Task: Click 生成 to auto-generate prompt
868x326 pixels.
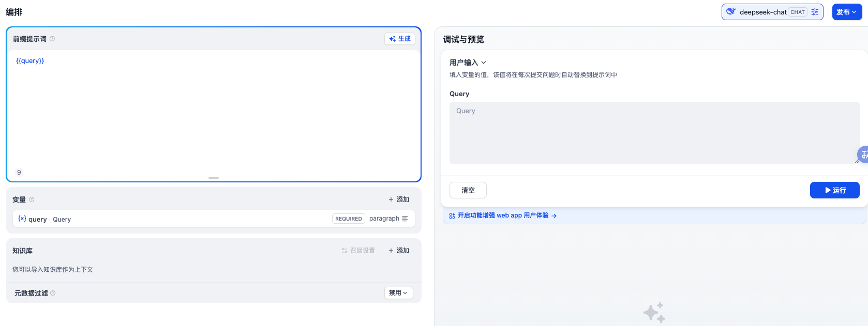Action: point(399,39)
